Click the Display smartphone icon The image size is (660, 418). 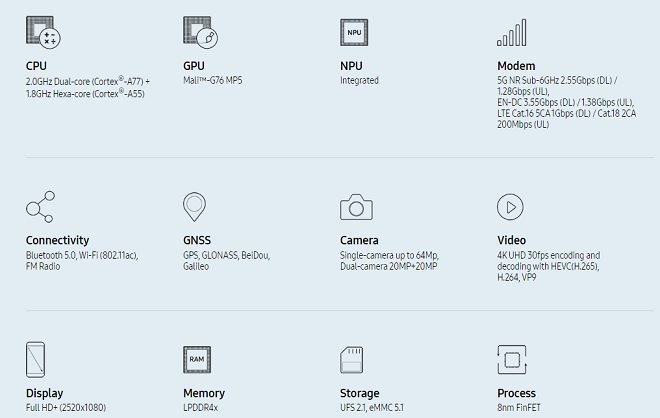[x=36, y=359]
